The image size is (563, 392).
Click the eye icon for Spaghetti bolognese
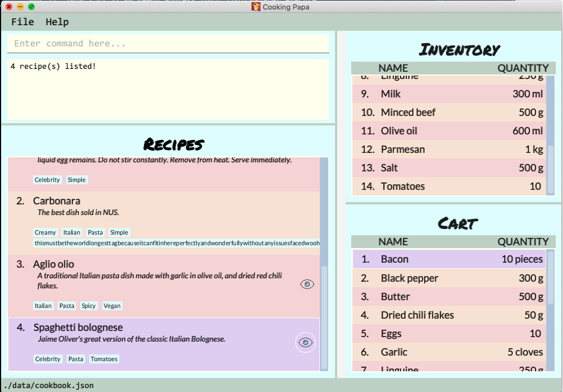(305, 343)
